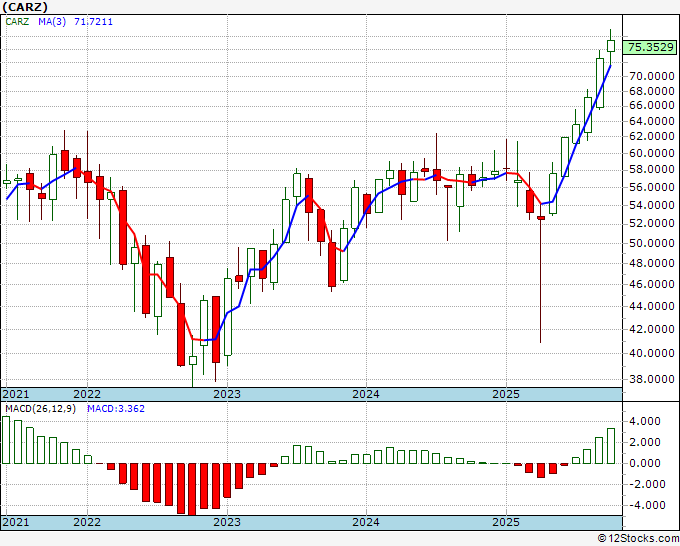The height and width of the screenshot is (546, 680).
Task: Click the CARZ legend label
Action: 17,22
